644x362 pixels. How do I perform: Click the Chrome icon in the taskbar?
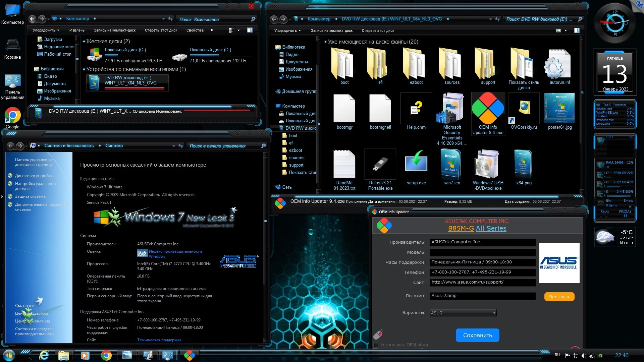106,355
